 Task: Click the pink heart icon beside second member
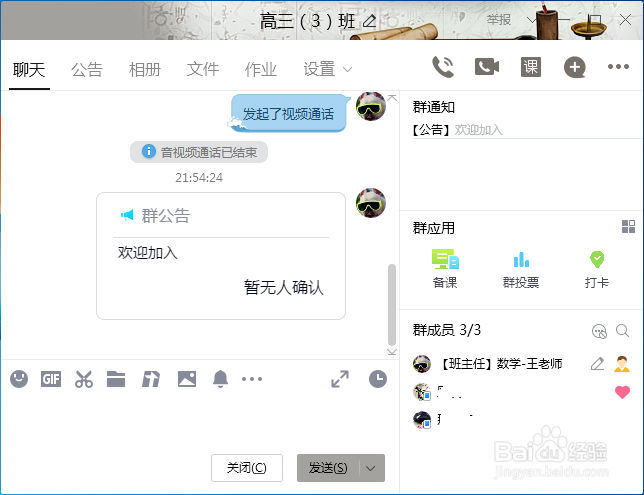point(622,392)
